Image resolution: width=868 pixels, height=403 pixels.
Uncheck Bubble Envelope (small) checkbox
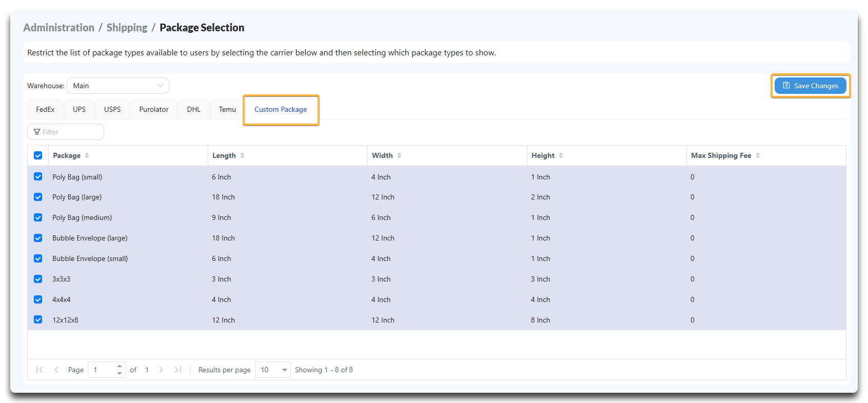(x=38, y=258)
